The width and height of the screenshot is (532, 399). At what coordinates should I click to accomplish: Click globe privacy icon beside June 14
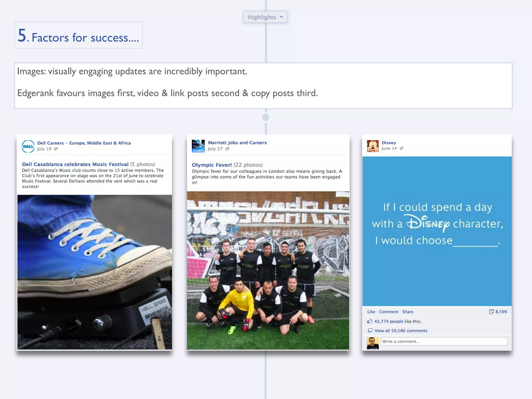(401, 148)
